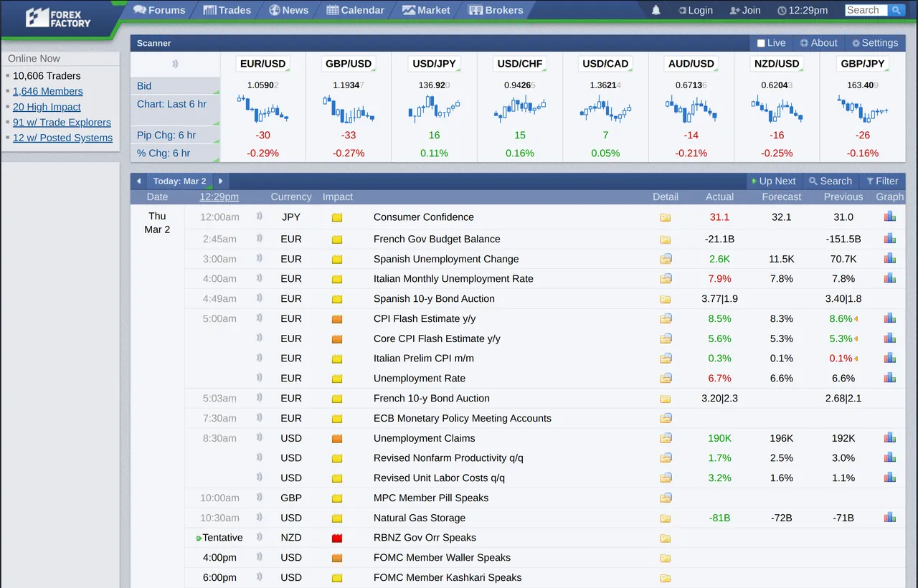Open the Forex Factory logo homepage
The width and height of the screenshot is (918, 588).
coord(59,18)
